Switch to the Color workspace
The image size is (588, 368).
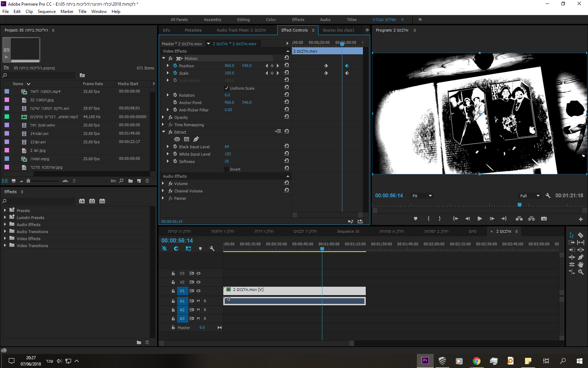click(x=271, y=20)
